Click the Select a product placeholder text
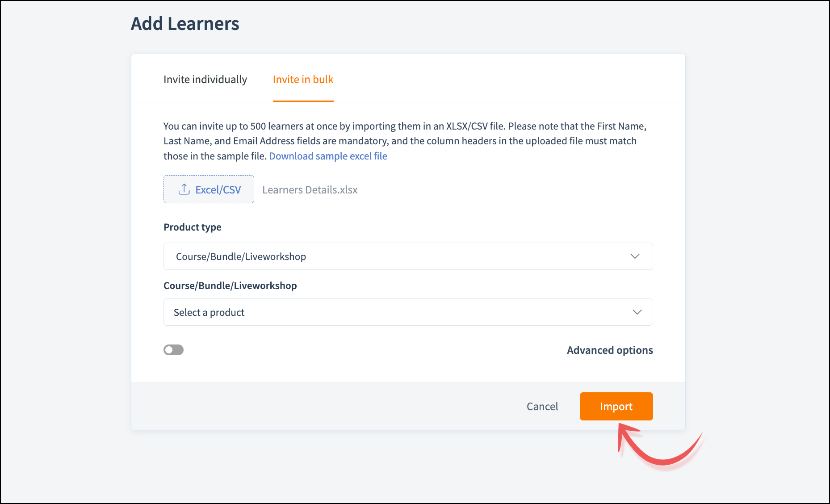Screen dimensions: 830x504 [209, 312]
